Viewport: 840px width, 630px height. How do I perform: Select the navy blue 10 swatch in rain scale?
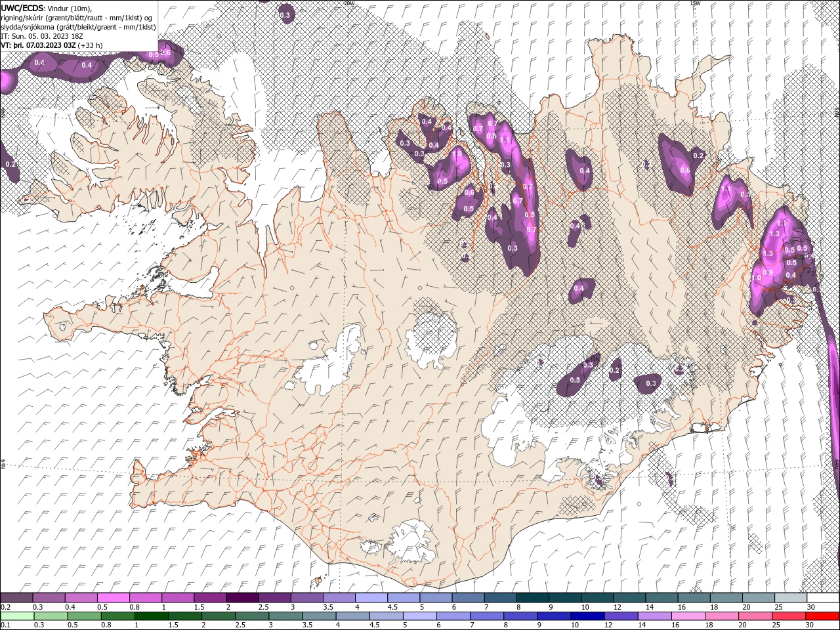pos(586,616)
